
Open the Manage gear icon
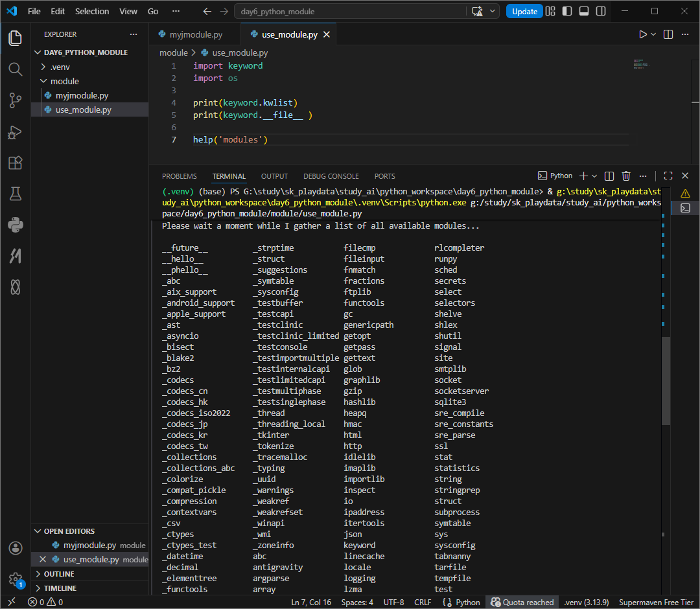(15, 579)
